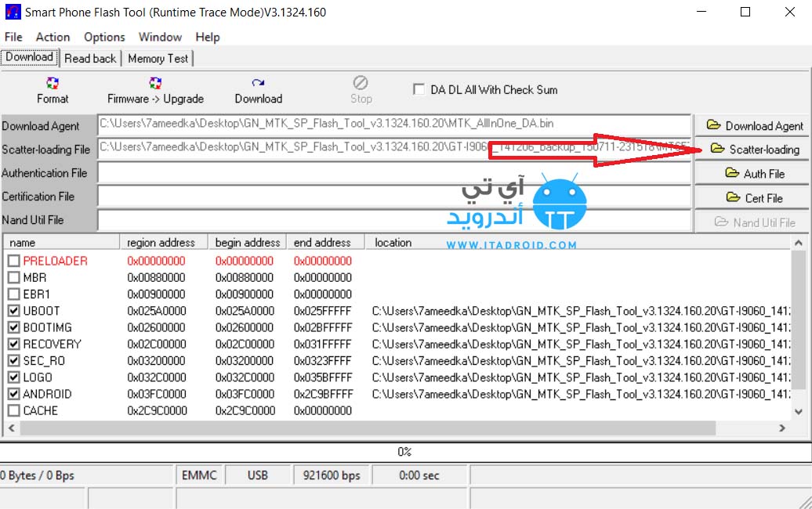Focus the Certification File field

[394, 197]
